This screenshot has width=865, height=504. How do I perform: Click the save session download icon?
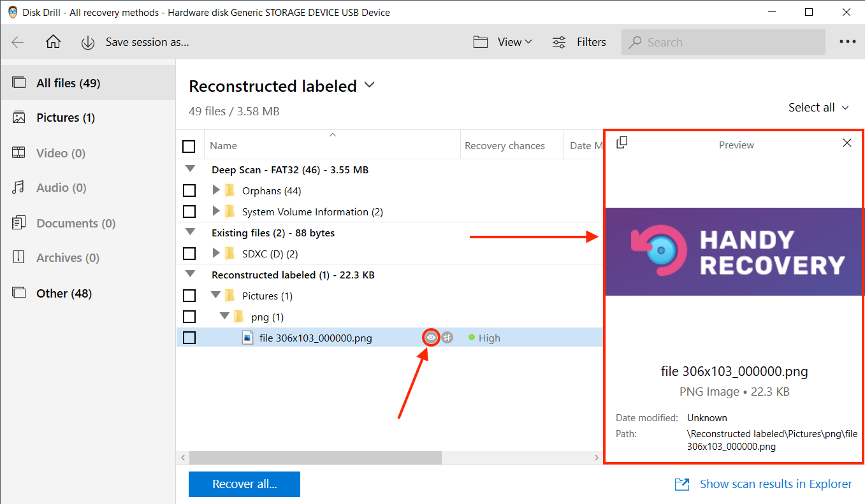(88, 43)
